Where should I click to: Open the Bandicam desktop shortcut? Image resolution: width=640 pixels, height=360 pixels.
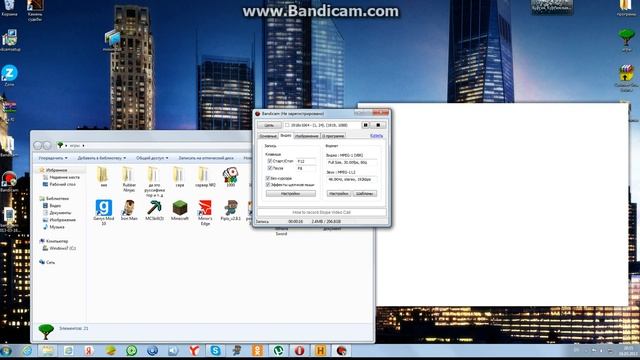point(9,180)
